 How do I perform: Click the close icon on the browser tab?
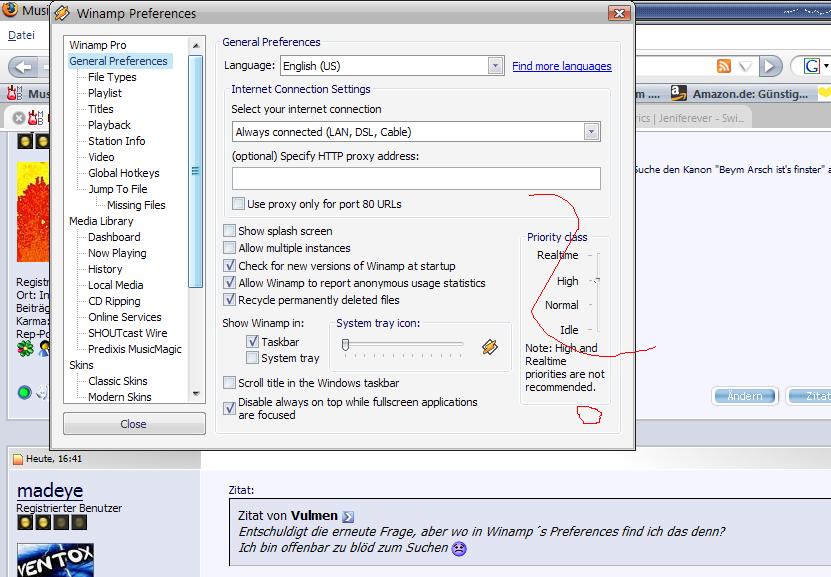tap(19, 118)
